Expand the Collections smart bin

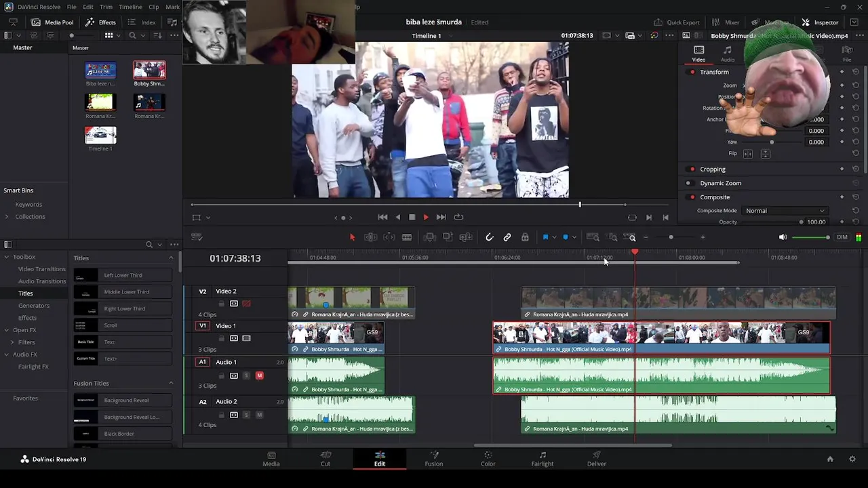tap(7, 217)
